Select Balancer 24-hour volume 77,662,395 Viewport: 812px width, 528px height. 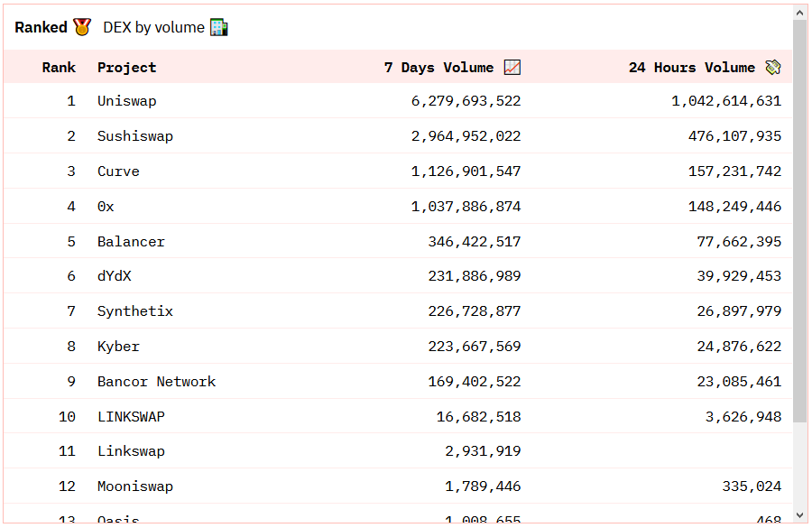click(x=739, y=242)
